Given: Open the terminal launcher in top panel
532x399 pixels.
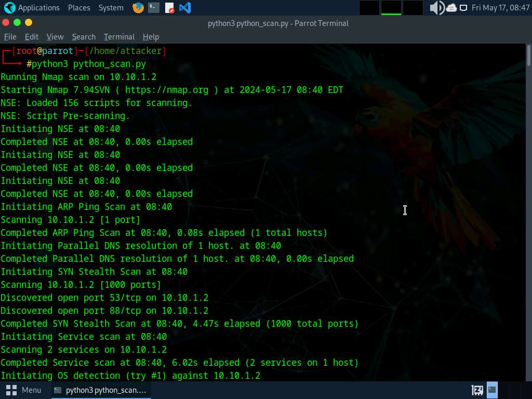Looking at the screenshot, I should (x=153, y=8).
